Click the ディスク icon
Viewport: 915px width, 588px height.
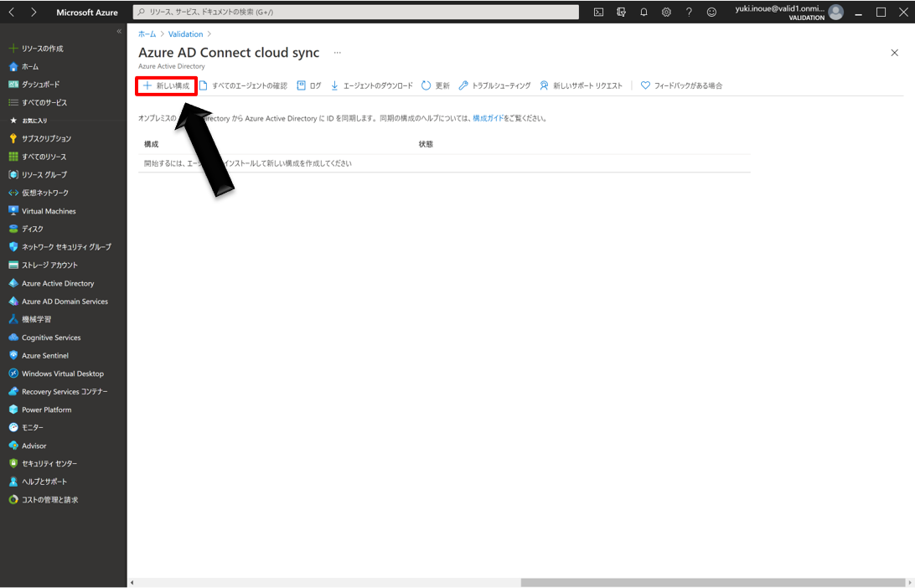pos(13,230)
